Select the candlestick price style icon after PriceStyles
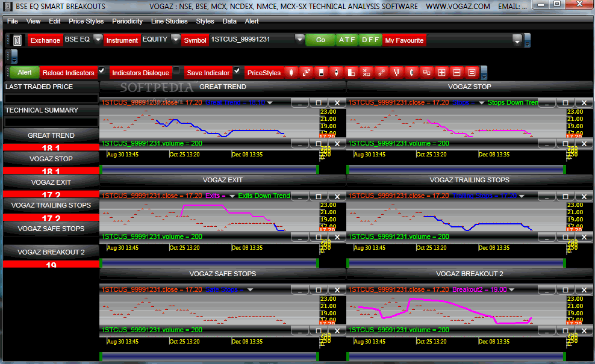595x364 pixels. (x=291, y=72)
